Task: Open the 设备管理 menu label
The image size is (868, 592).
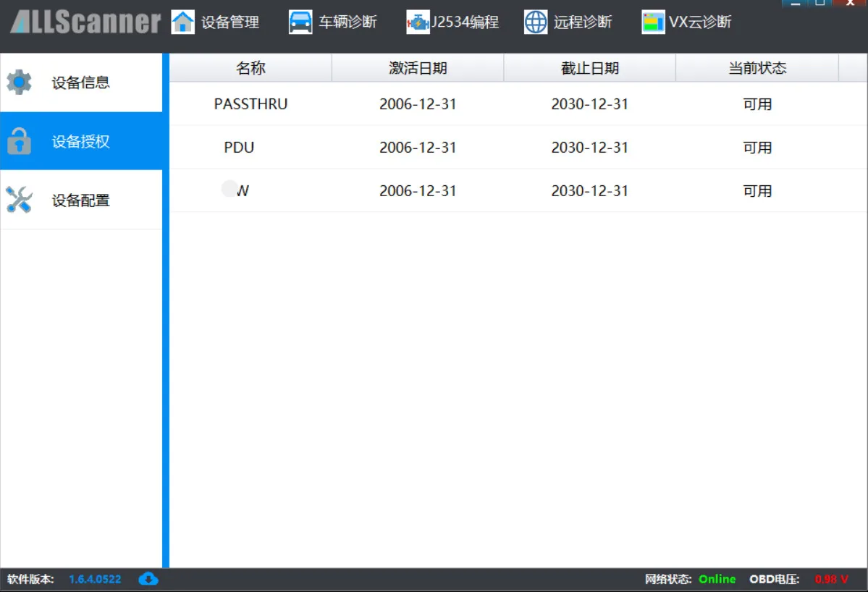Action: [x=230, y=22]
